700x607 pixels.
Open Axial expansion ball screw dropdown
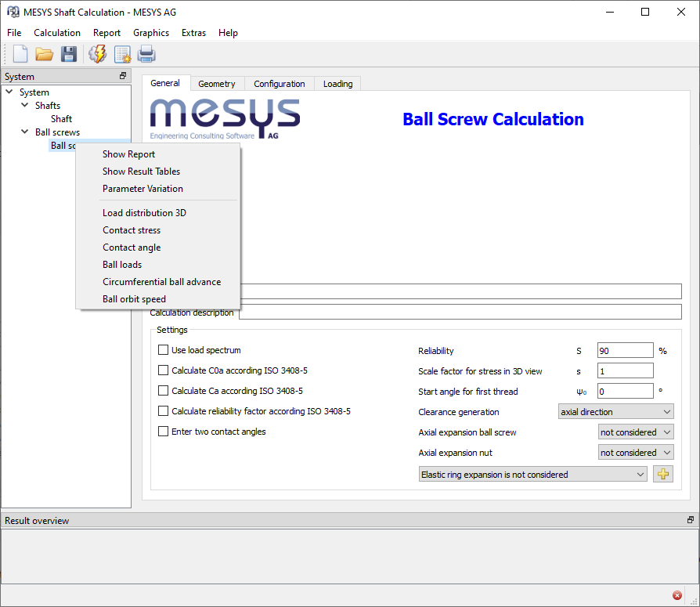(635, 432)
